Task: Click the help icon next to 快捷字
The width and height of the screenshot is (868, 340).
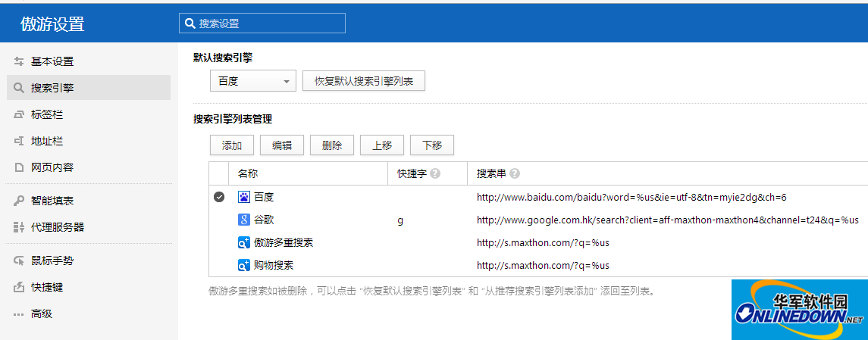Action: tap(435, 173)
